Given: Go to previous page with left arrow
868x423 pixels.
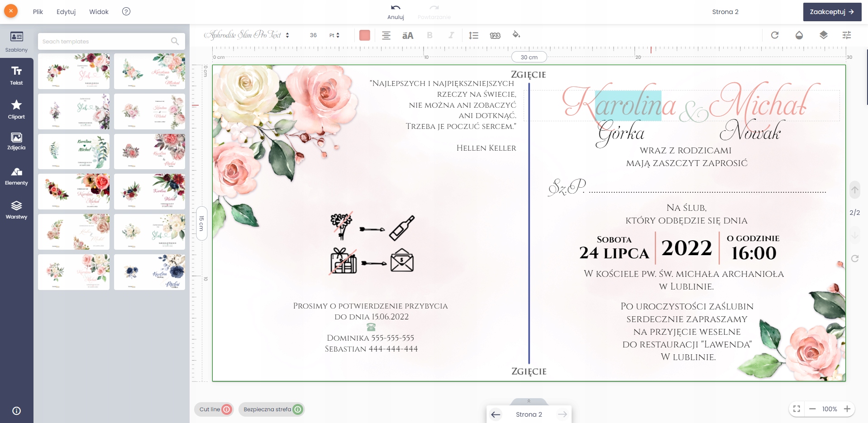Looking at the screenshot, I should tap(496, 414).
